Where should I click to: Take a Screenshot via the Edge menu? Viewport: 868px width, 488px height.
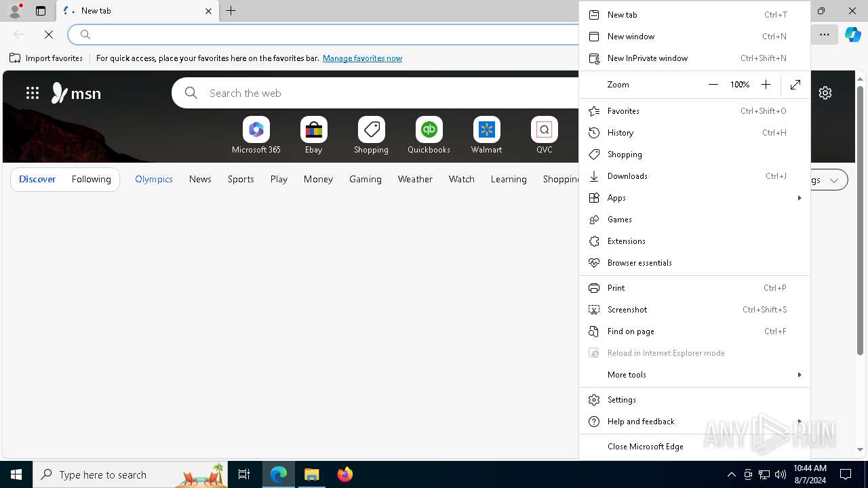click(694, 310)
